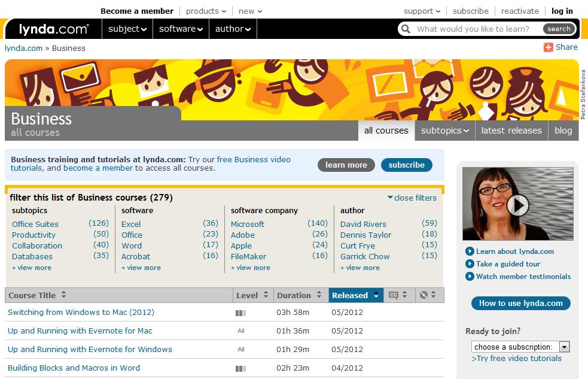588x379 pixels.
Task: Click Try free video tutorials link
Action: point(517,359)
